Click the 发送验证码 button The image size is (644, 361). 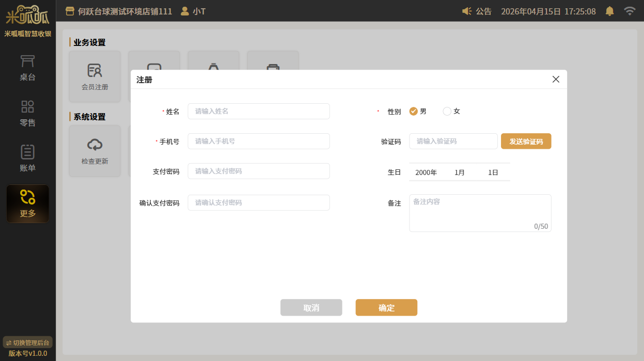click(526, 141)
